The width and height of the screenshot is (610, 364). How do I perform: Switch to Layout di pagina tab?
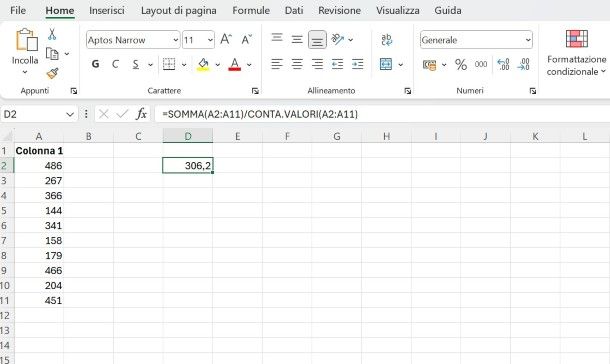tap(179, 10)
